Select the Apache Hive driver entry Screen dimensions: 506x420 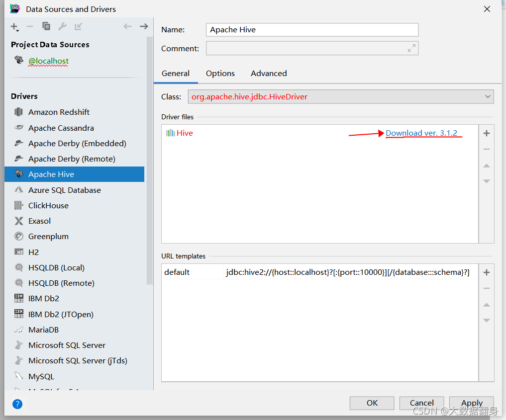[75, 174]
